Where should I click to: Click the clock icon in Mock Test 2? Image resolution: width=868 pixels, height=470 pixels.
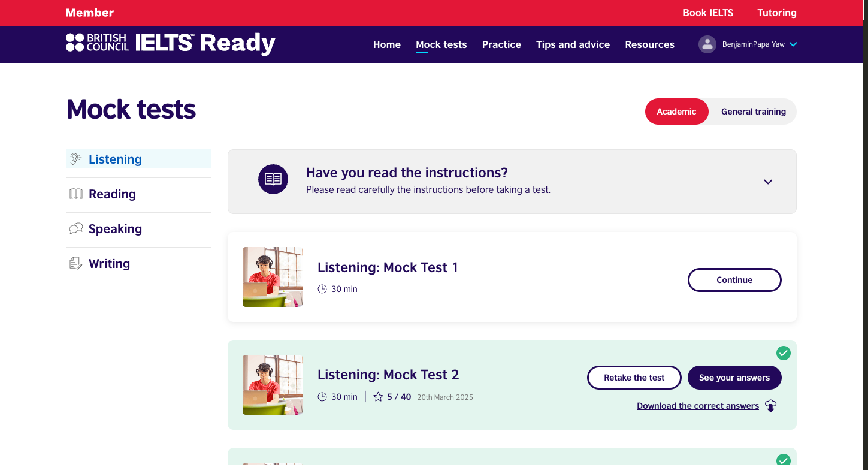322,397
